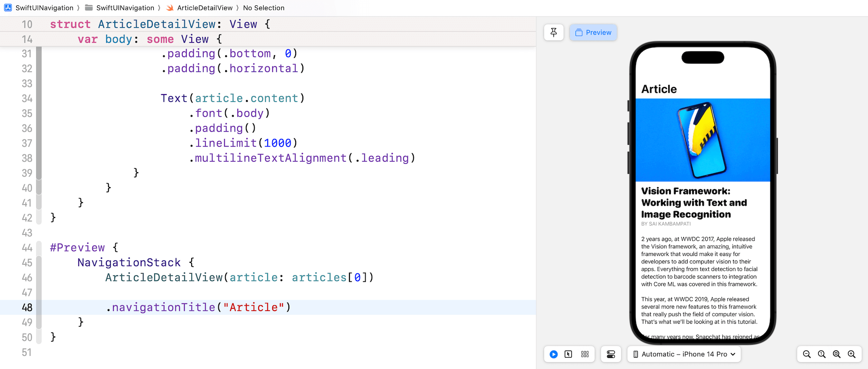This screenshot has height=369, width=868.
Task: Click the blue article image in preview
Action: (x=703, y=140)
